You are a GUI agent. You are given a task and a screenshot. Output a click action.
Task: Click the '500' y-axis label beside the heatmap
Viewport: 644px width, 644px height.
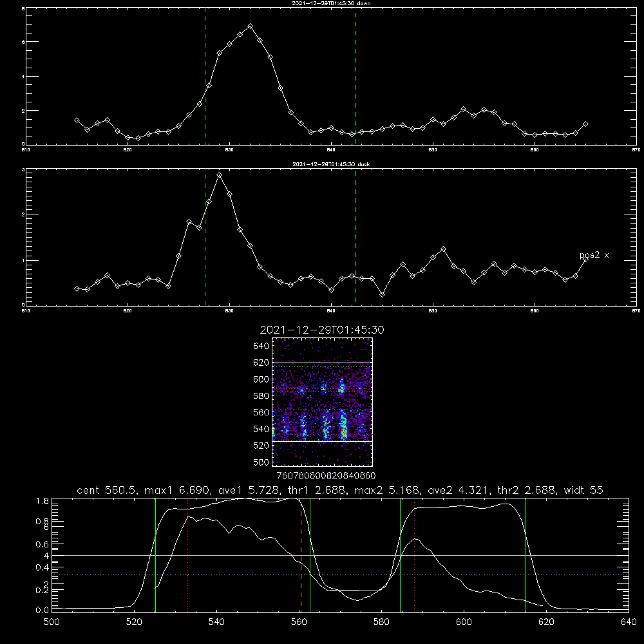pos(261,462)
